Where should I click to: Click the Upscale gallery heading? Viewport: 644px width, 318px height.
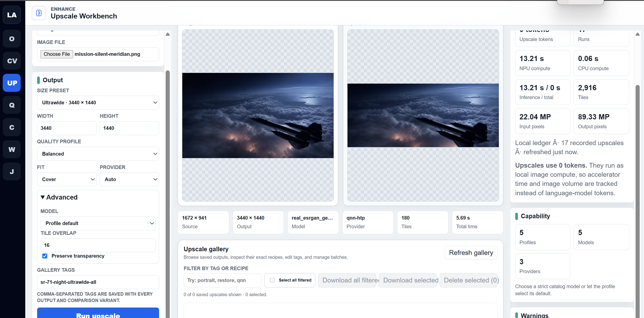[x=206, y=249]
